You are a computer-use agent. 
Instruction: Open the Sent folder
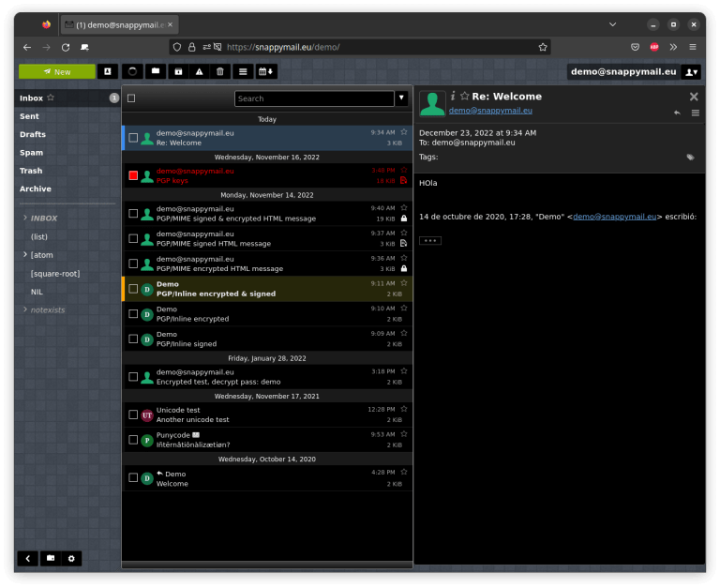[x=29, y=116]
